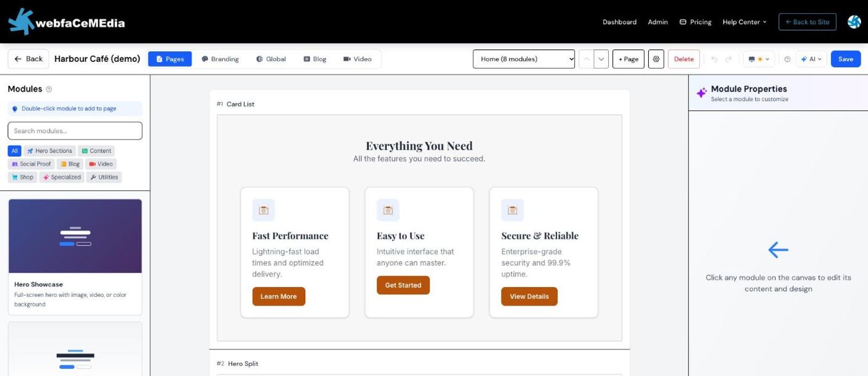
Task: Click the double-click module hint banner
Action: point(75,109)
